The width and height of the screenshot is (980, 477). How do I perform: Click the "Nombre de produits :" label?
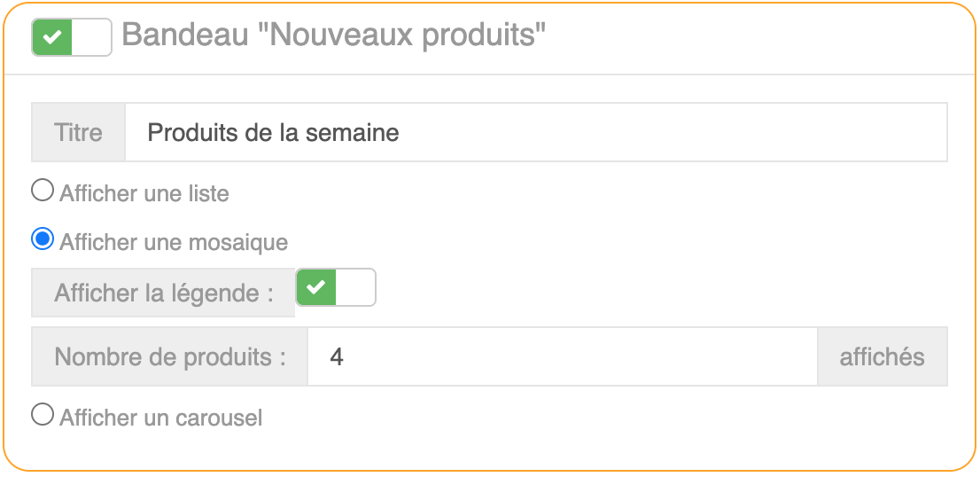coord(170,356)
